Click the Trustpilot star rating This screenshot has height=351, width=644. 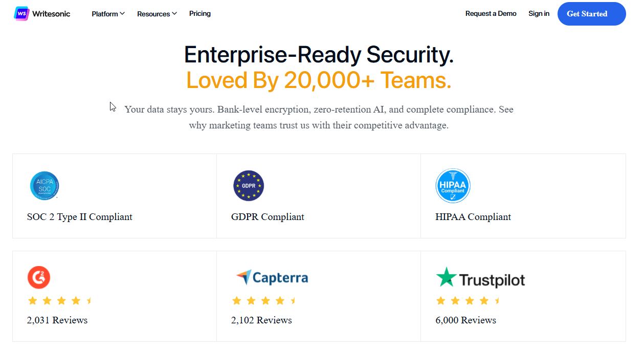[468, 301]
